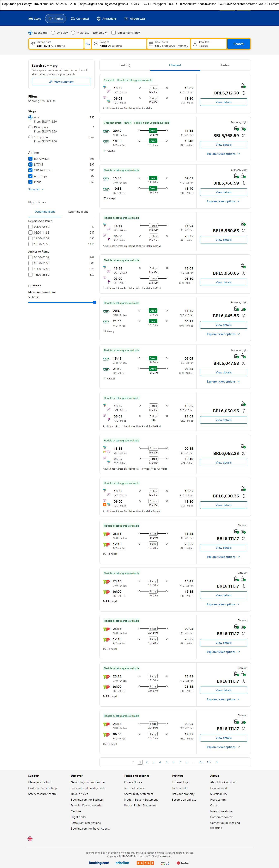The height and width of the screenshot is (868, 279).
Task: Go to next results page with arrow
Action: (217, 762)
